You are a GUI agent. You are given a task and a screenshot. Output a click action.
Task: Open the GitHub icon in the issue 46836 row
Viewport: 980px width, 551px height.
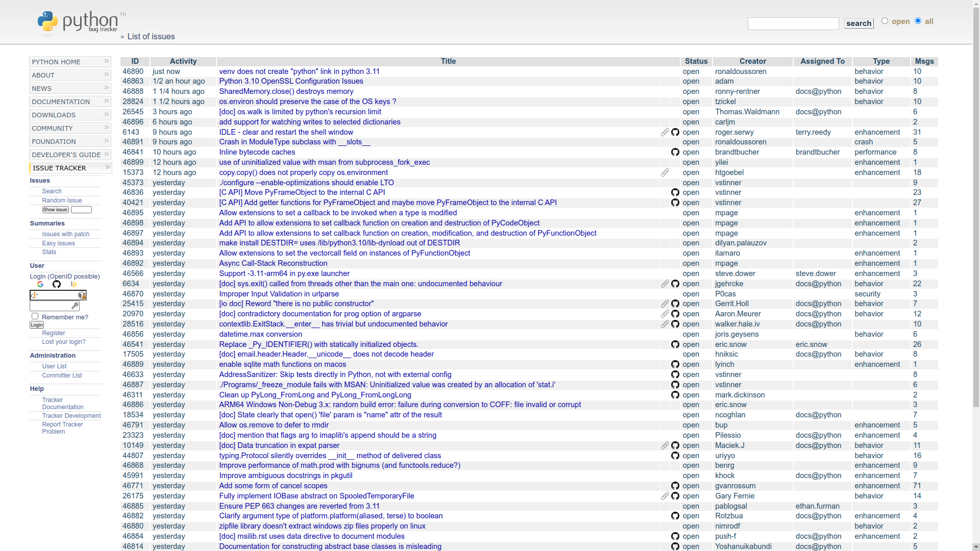click(675, 192)
